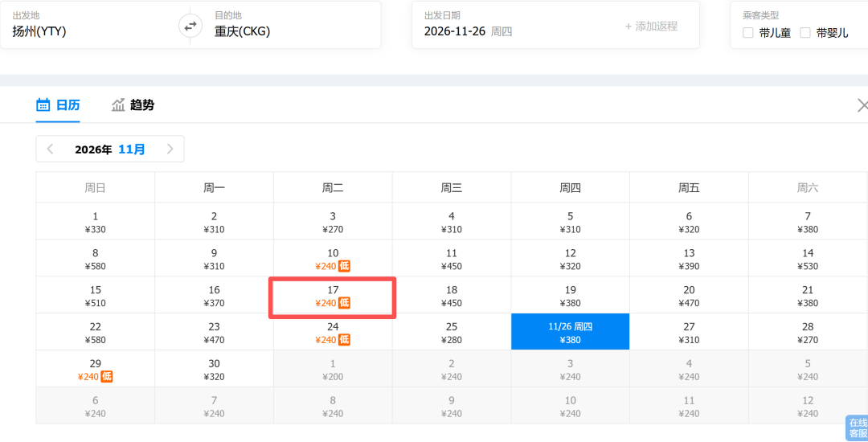Go to previous month arrow
The width and height of the screenshot is (868, 442).
50,149
